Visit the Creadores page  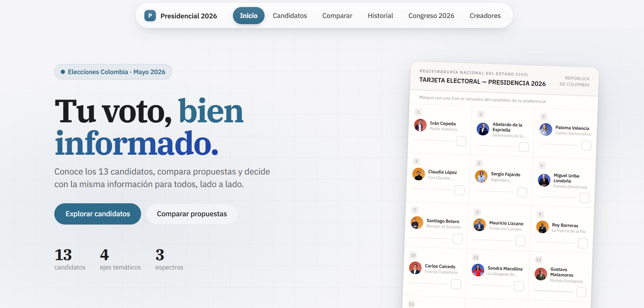(x=485, y=16)
